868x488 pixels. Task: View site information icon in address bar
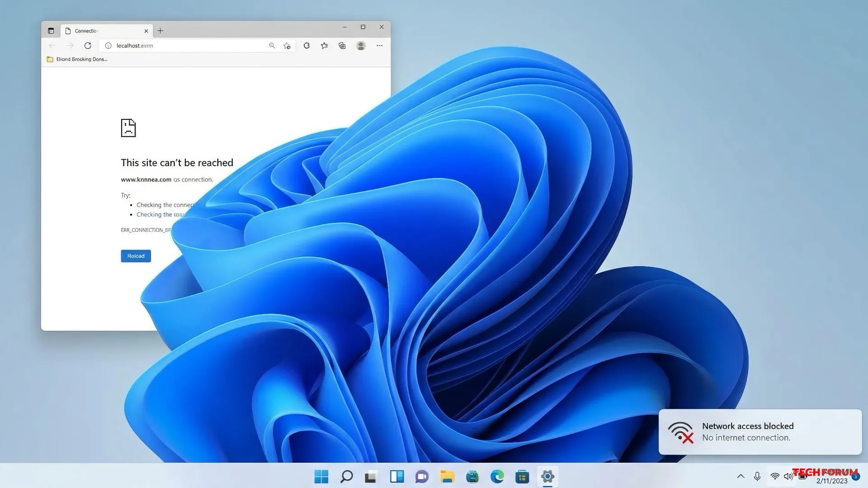pos(108,46)
